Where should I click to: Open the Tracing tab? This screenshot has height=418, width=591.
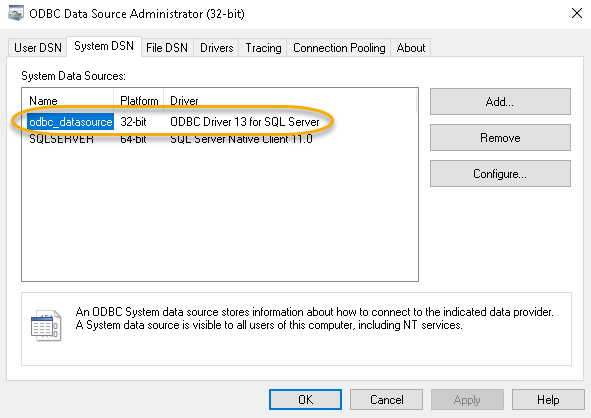pos(263,48)
